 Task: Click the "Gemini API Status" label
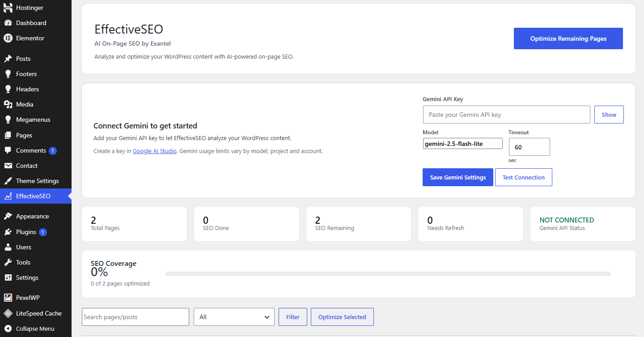point(562,228)
